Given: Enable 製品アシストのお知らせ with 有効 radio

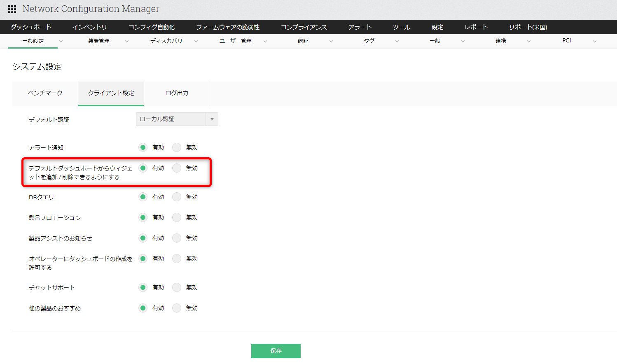Looking at the screenshot, I should [x=143, y=238].
